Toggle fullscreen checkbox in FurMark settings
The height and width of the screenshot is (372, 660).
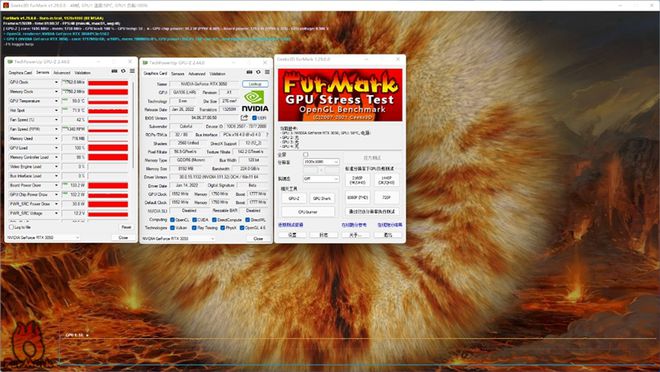pos(306,154)
